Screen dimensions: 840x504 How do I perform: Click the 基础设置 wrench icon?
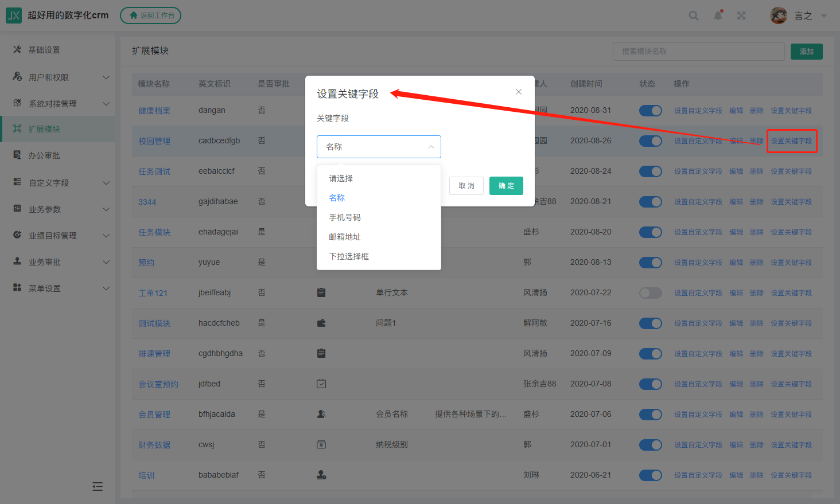pos(17,50)
